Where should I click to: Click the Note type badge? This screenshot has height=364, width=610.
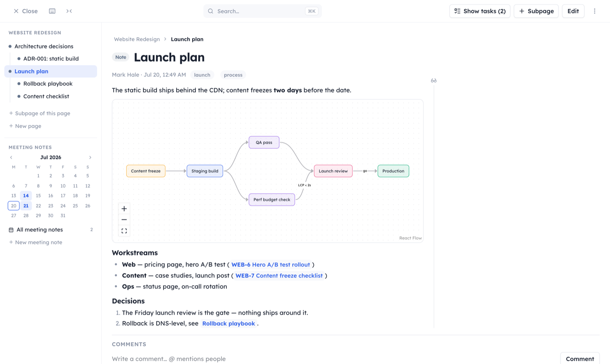tap(121, 57)
